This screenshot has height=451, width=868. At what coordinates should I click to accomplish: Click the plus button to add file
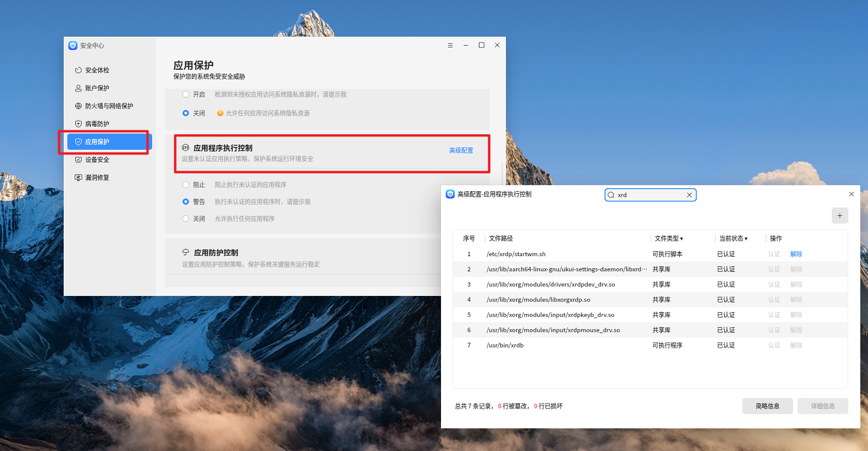pos(840,216)
